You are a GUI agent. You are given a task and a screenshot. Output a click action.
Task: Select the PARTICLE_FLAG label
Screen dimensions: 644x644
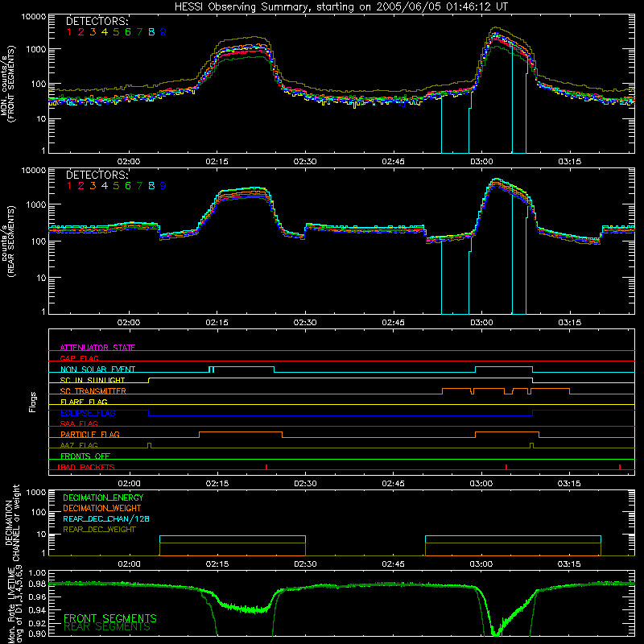pos(90,434)
